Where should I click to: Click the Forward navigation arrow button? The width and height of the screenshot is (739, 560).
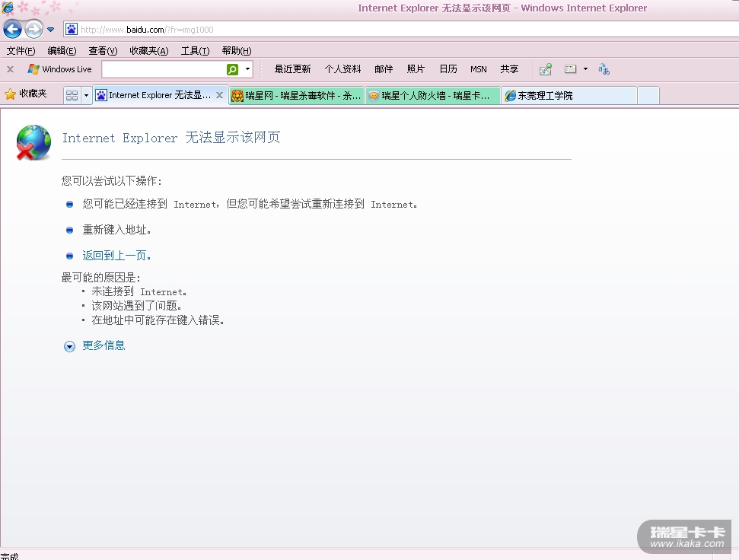(x=34, y=30)
